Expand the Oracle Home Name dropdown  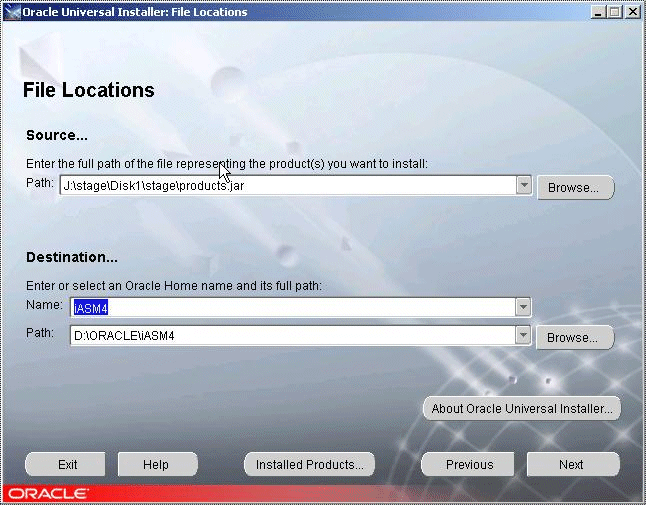[523, 307]
